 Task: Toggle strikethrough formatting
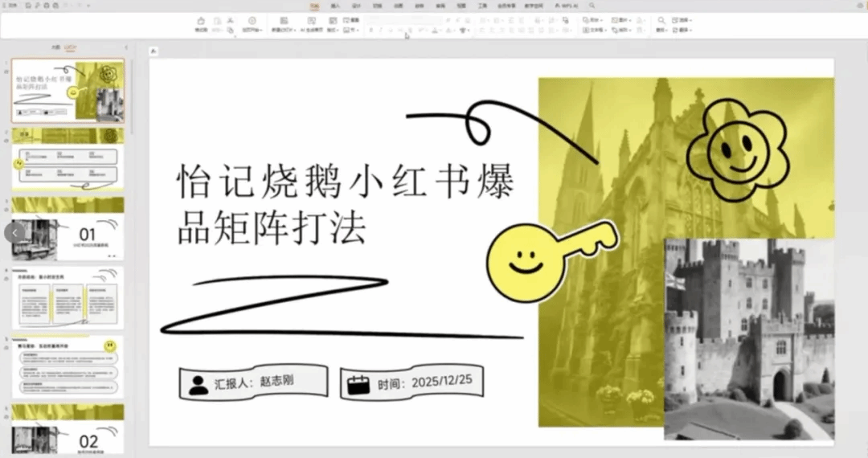pos(400,30)
